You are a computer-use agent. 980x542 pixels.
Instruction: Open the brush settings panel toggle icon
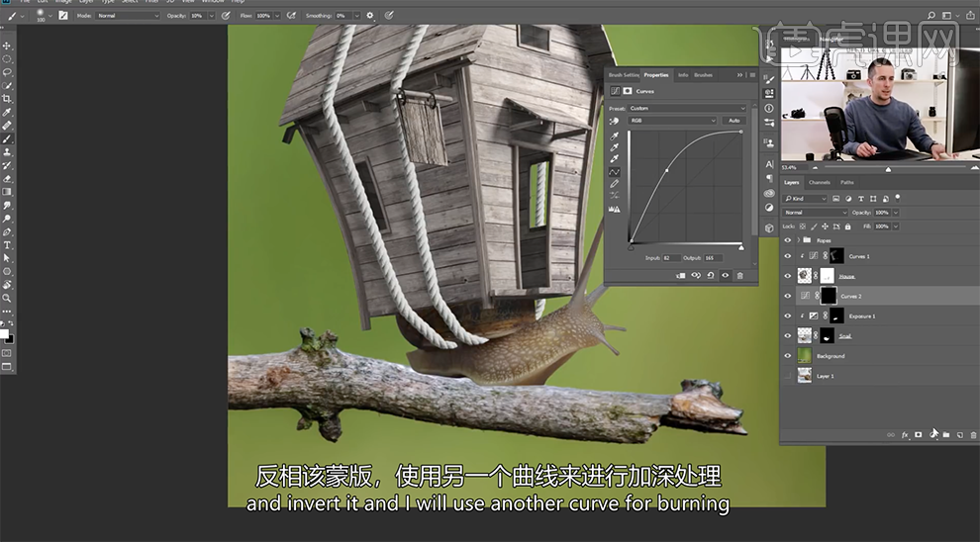(63, 15)
